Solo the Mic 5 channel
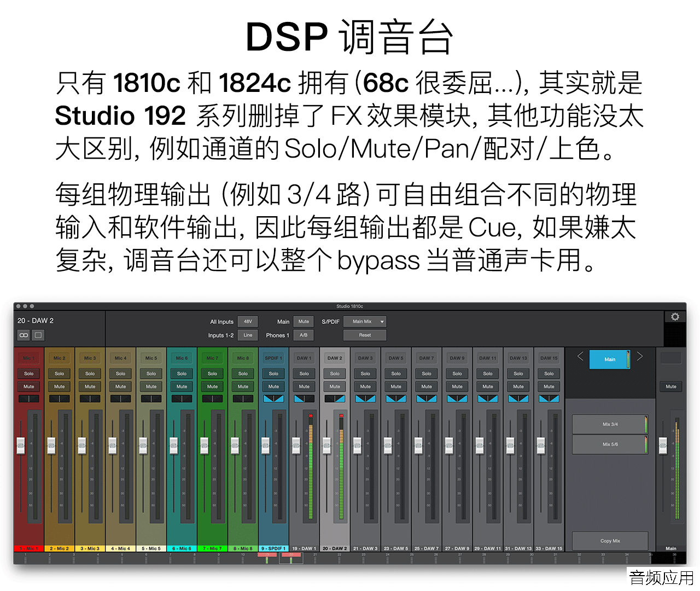This screenshot has width=700, height=591. (x=151, y=373)
